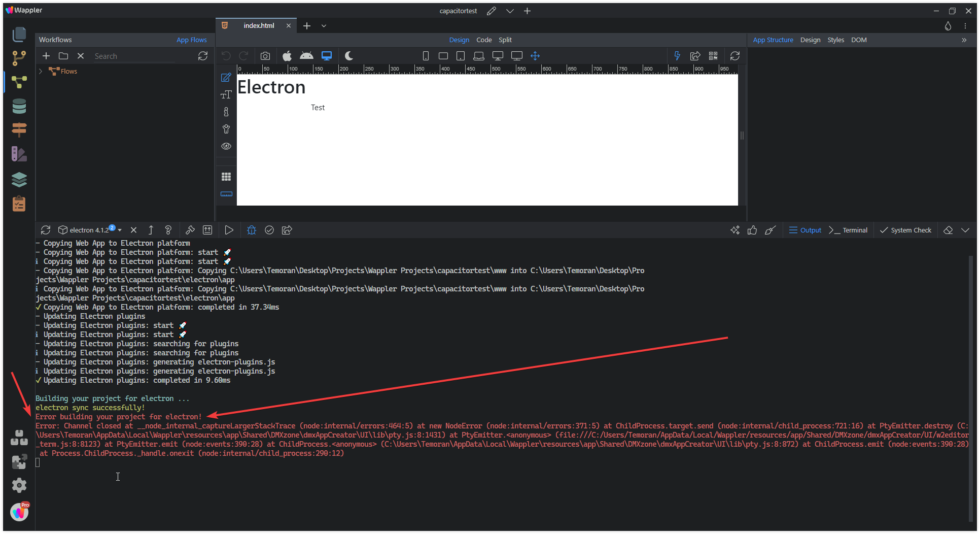Show QR code for preview
This screenshot has width=980, height=534.
point(713,56)
